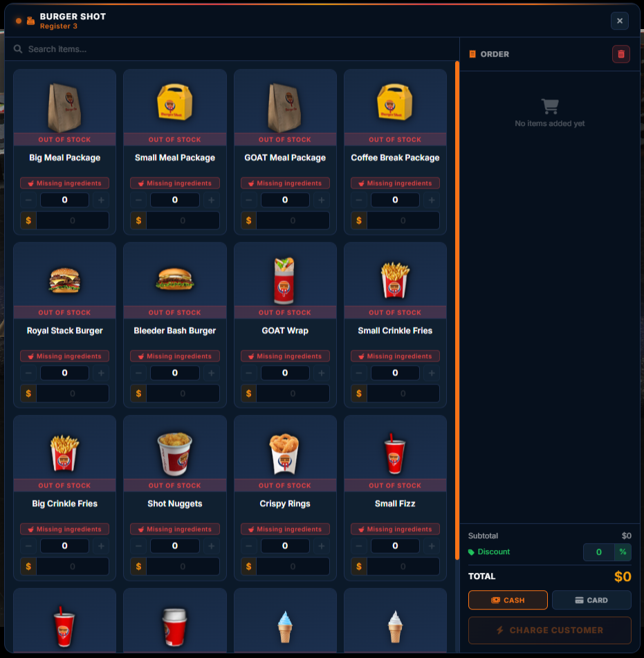The height and width of the screenshot is (658, 644).
Task: Select the white ice cream cone image
Action: [395, 627]
